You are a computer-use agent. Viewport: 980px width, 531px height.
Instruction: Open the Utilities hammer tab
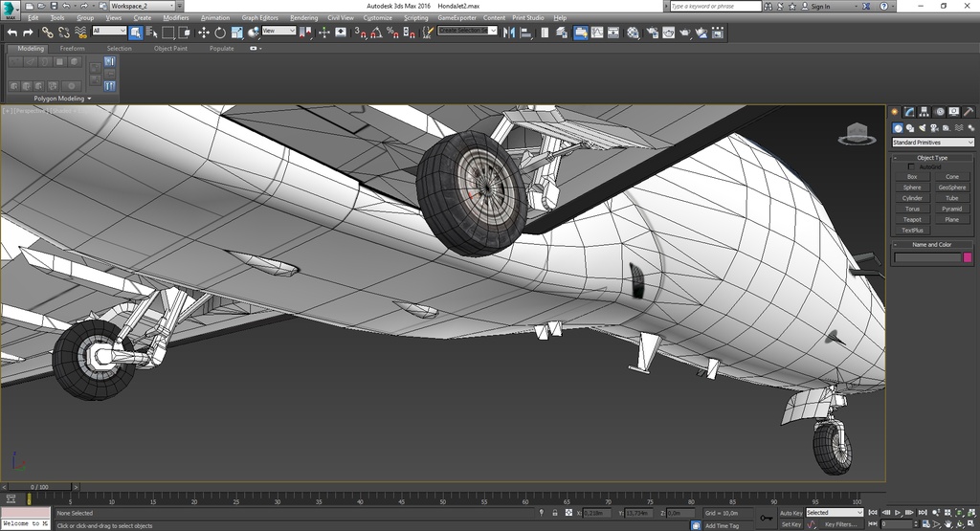(969, 112)
